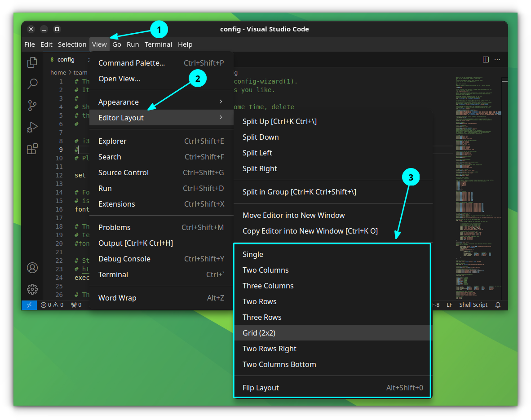Open the Terminal menu in menu bar

point(158,44)
